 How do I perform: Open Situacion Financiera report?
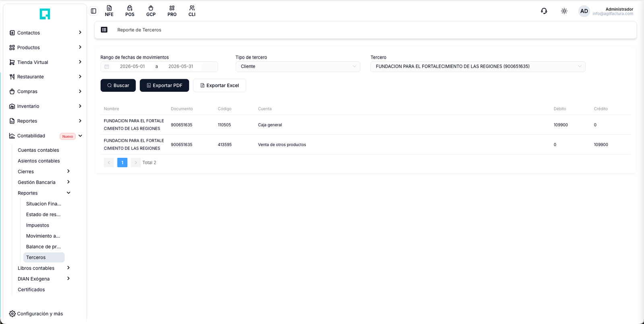click(43, 204)
